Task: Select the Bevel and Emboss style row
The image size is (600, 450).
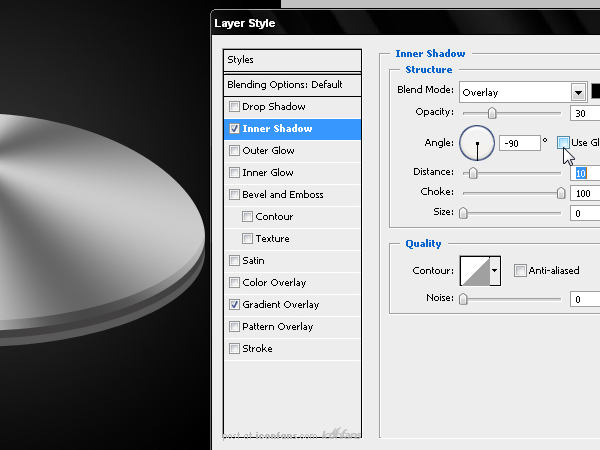Action: 292,195
